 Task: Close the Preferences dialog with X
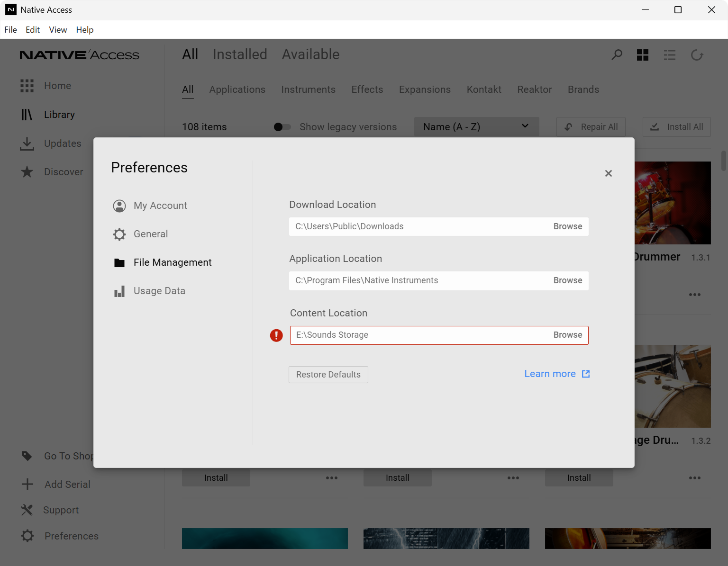coord(609,173)
